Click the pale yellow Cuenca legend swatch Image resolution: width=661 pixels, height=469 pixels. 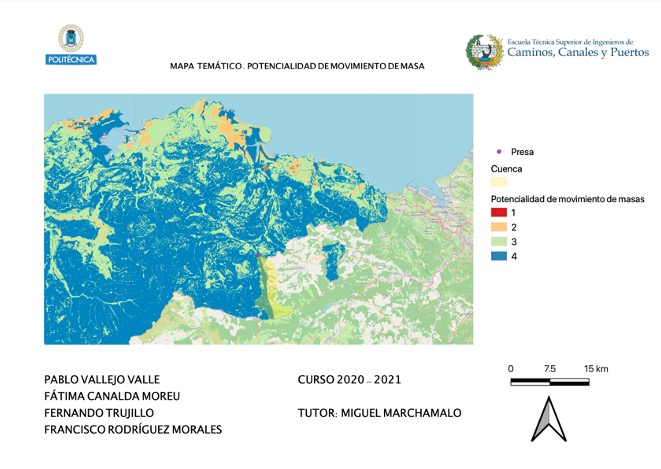point(499,183)
